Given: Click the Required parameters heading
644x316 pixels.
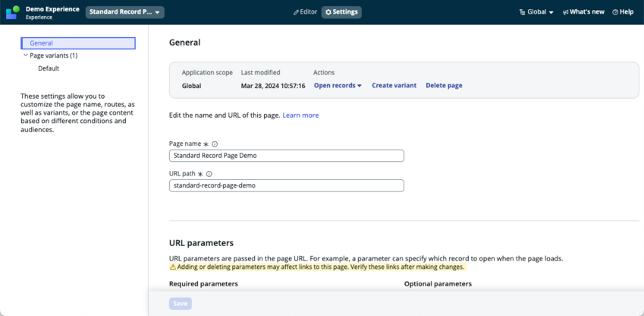Looking at the screenshot, I should [x=203, y=284].
